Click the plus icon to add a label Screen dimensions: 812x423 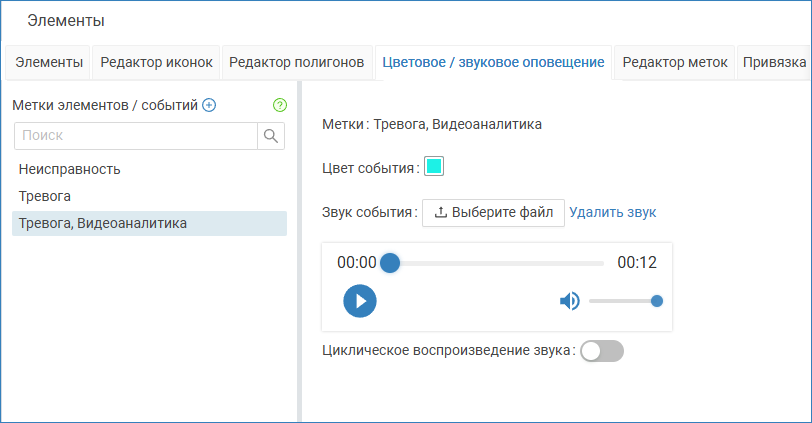(x=209, y=105)
